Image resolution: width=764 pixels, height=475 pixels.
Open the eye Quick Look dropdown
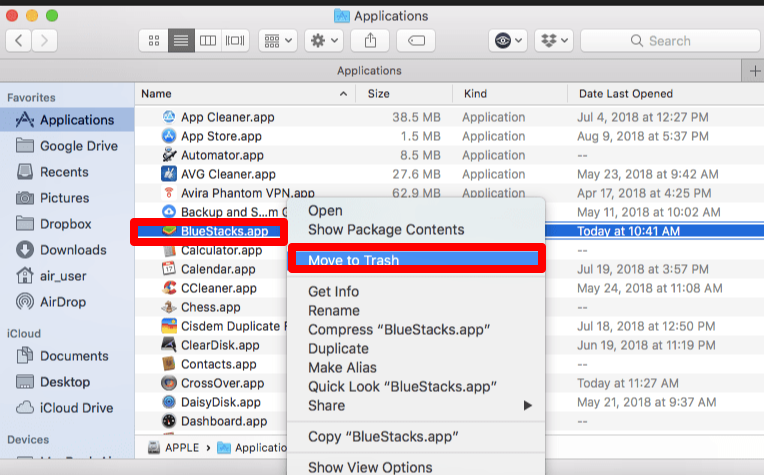(x=508, y=40)
